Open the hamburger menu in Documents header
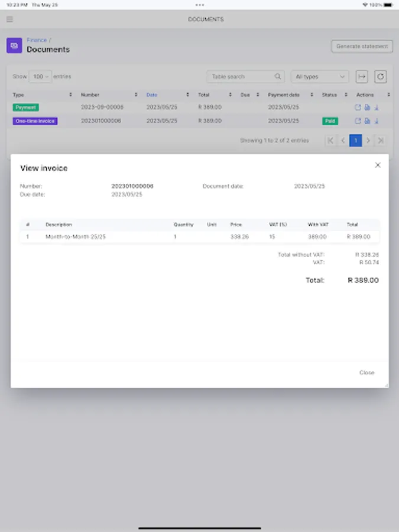 (10, 19)
